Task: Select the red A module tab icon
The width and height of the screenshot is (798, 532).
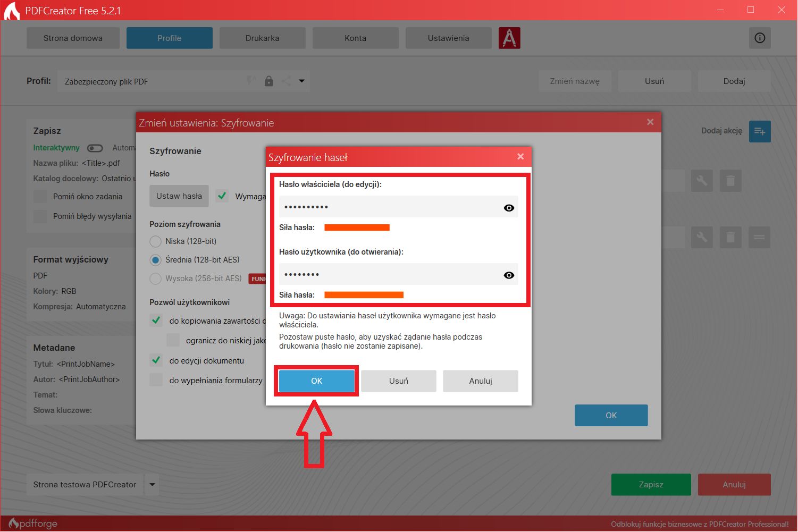Action: pos(509,38)
